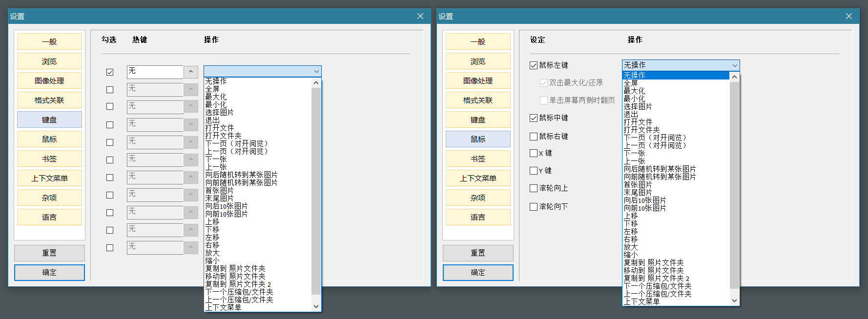Viewport: 868px width, 319px height.
Task: Switch to the 键盘 tab in the mouse settings window
Action: click(478, 120)
